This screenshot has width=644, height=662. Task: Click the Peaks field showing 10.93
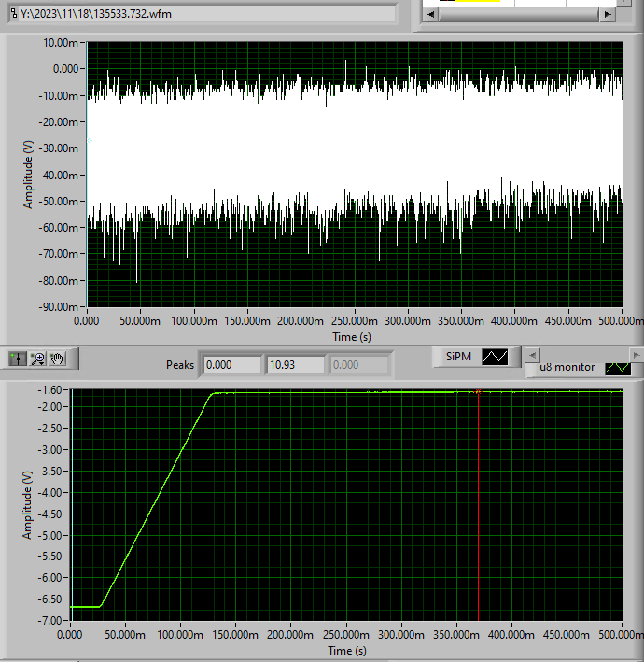pos(296,365)
